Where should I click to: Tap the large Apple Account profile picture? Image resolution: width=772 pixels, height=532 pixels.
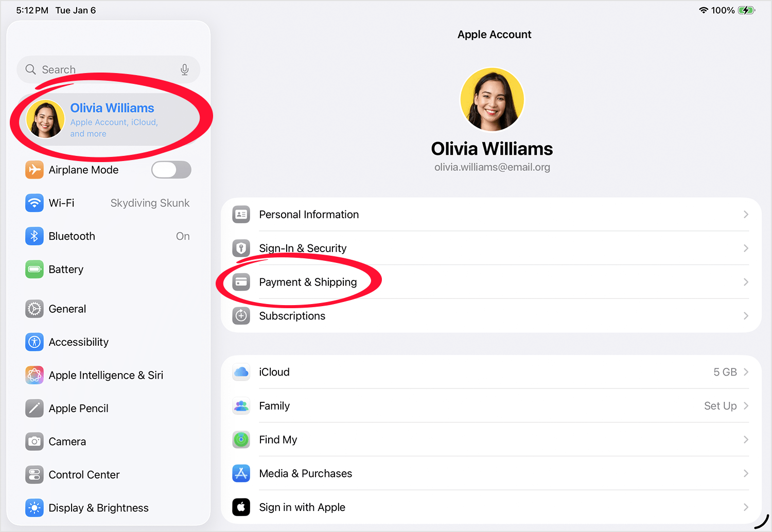(492, 100)
